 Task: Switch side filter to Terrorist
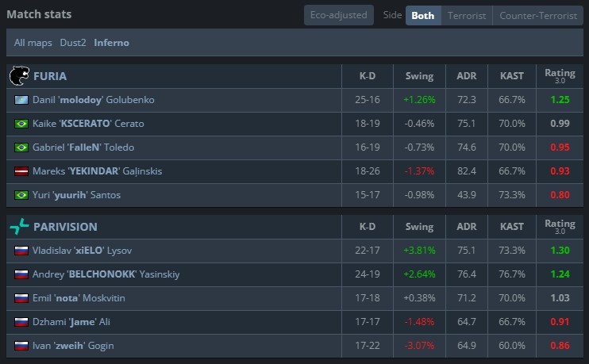tap(466, 15)
